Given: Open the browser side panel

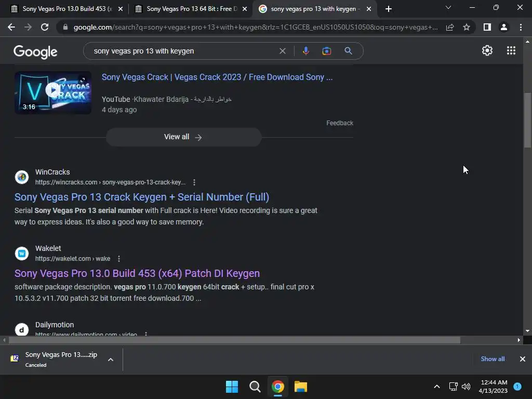Looking at the screenshot, I should [x=487, y=27].
